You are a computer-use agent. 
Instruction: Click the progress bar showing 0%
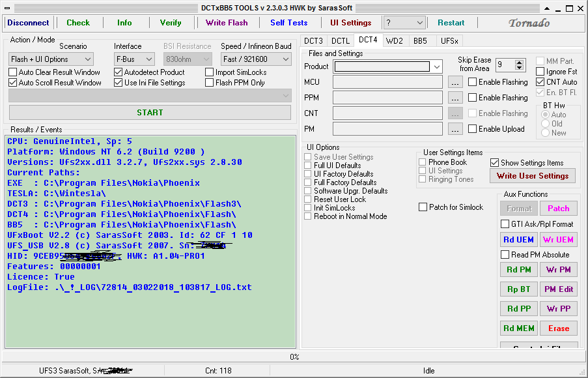tap(294, 356)
